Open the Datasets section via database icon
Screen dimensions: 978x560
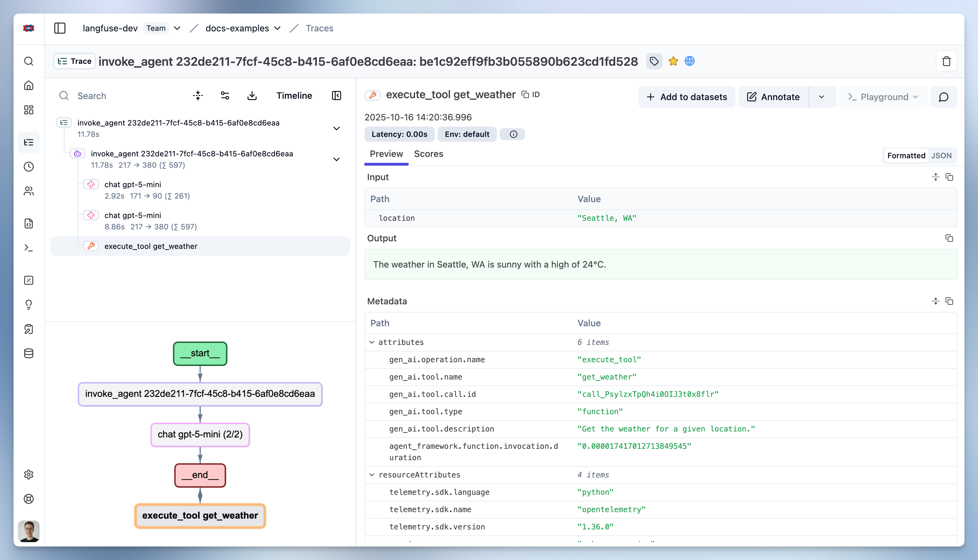click(x=29, y=354)
